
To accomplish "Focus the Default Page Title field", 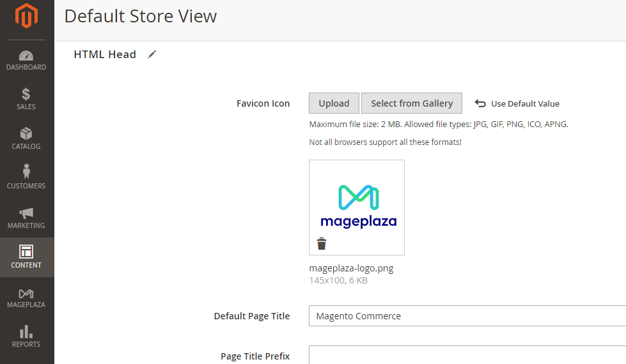I will click(467, 315).
